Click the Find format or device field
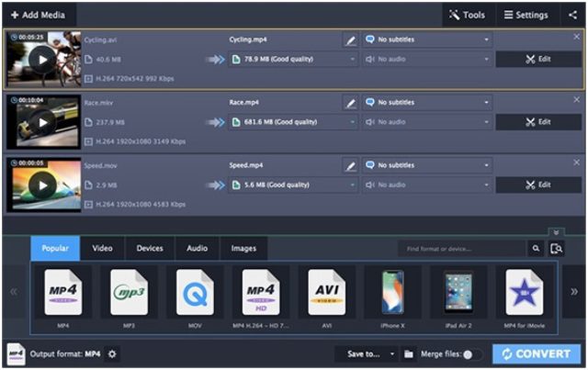Viewport: 588px width, 370px height. coord(461,249)
